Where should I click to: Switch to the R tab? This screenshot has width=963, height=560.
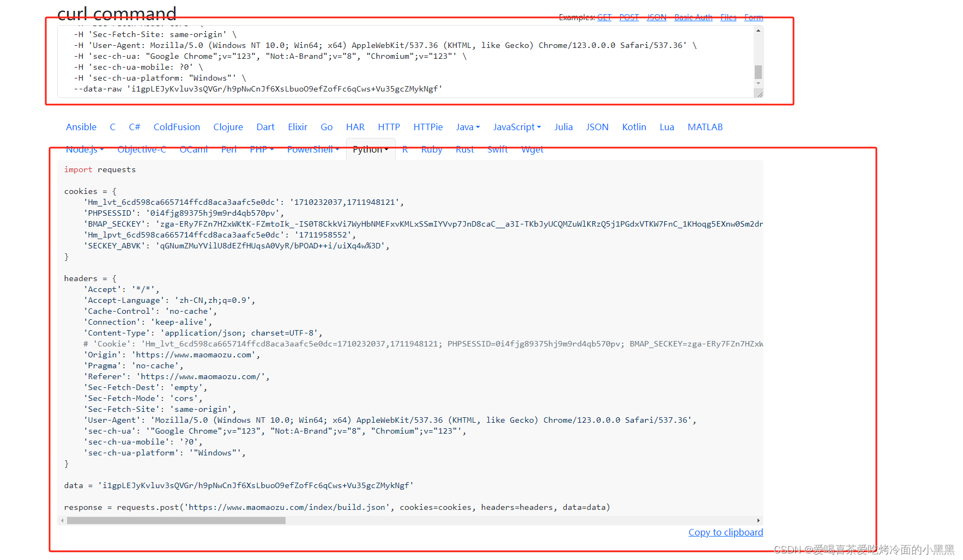point(405,149)
